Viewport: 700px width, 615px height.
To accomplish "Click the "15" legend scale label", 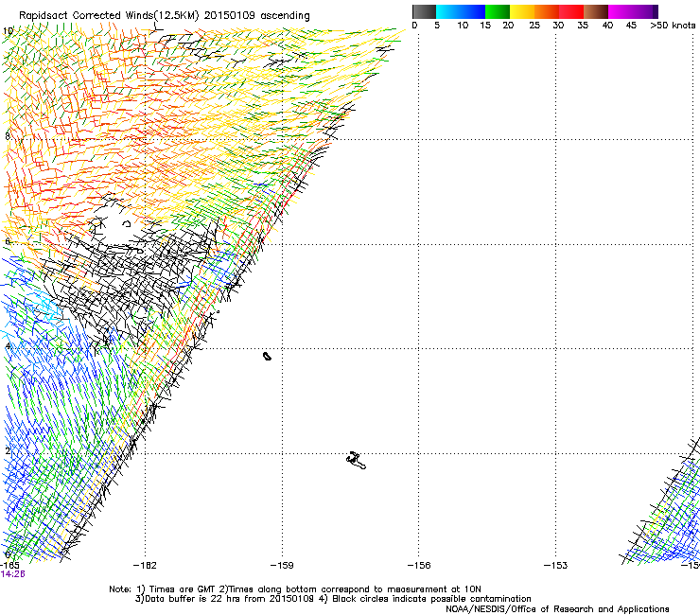I will [485, 26].
